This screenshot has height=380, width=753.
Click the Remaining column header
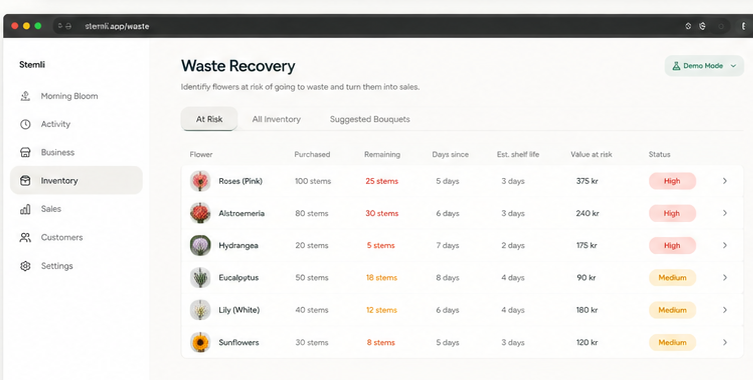pos(382,154)
